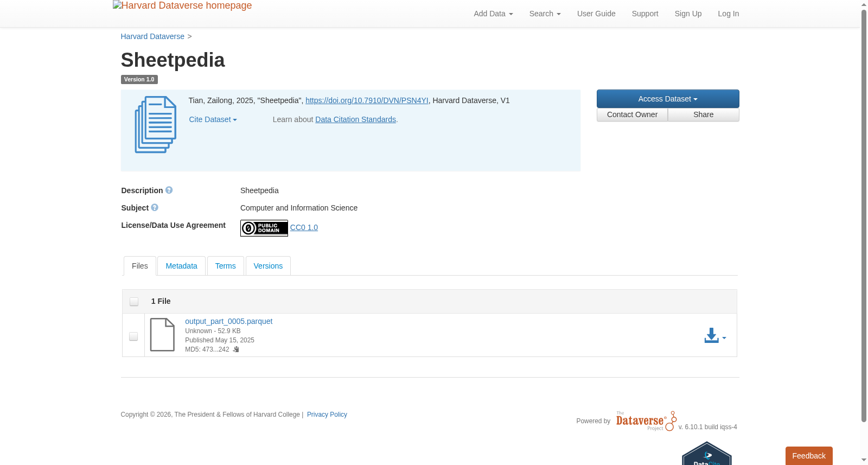Image resolution: width=868 pixels, height=465 pixels.
Task: Click the Version 1.0 badge
Action: click(139, 79)
